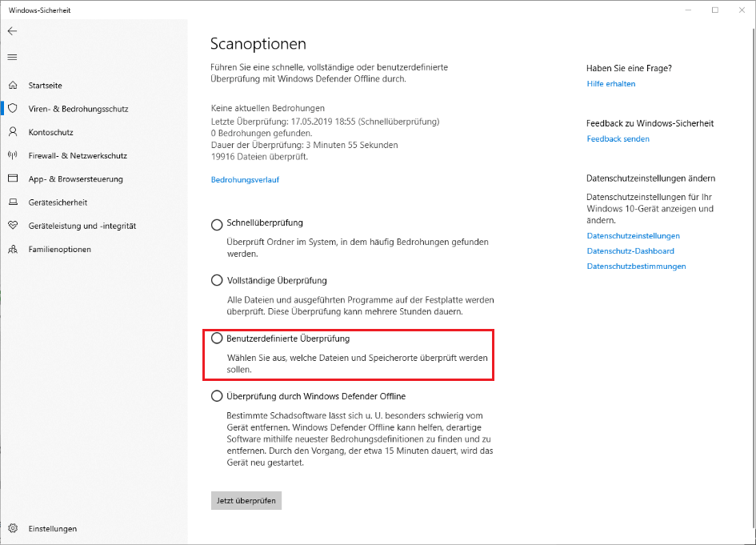
Task: Click the App- & Browsersteuerung window icon
Action: [x=13, y=178]
